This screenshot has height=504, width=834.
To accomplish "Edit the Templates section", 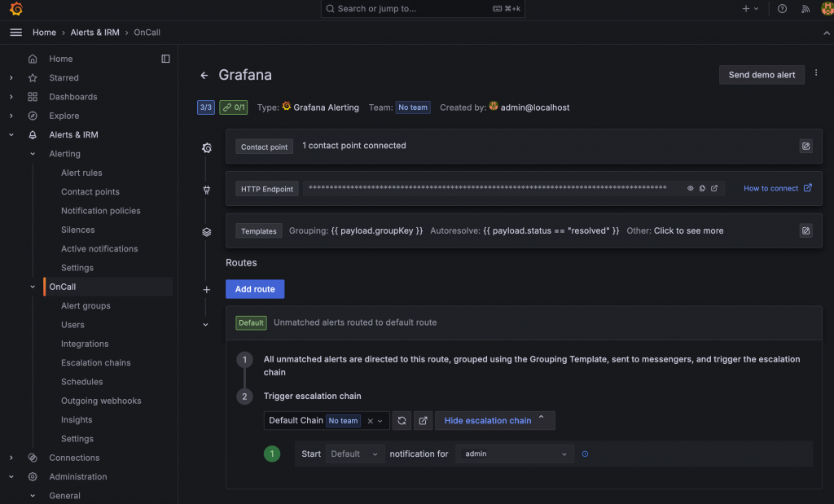I will pyautogui.click(x=805, y=230).
